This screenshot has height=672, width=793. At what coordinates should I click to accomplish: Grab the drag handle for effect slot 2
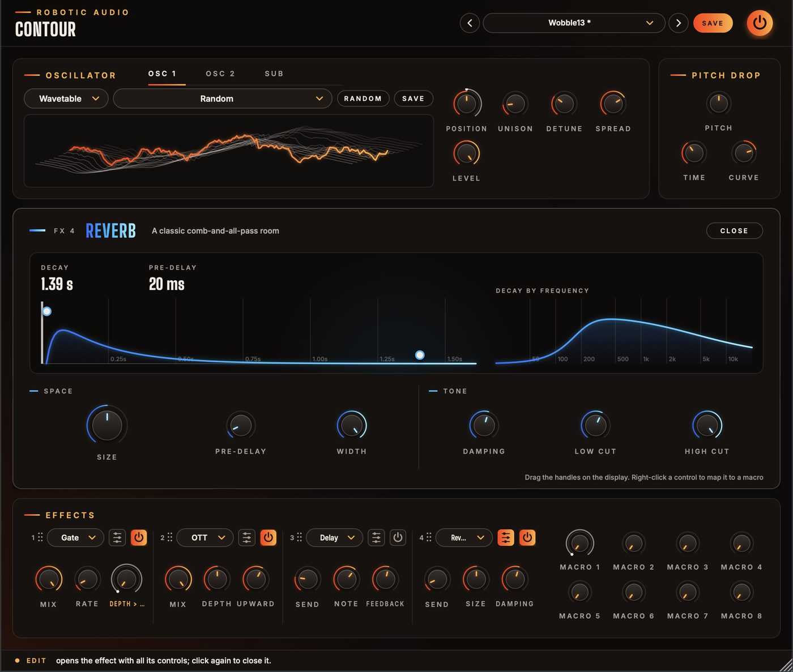point(170,537)
